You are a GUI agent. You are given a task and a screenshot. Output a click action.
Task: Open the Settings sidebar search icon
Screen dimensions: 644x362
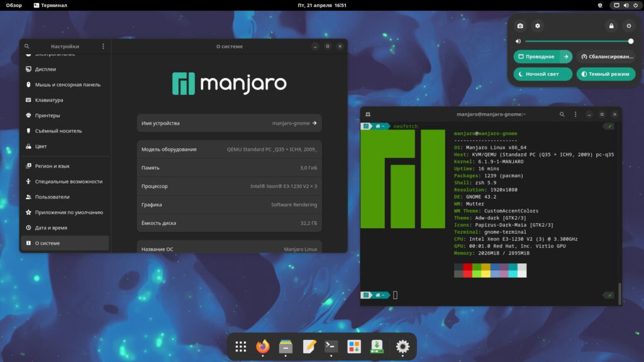pos(27,47)
